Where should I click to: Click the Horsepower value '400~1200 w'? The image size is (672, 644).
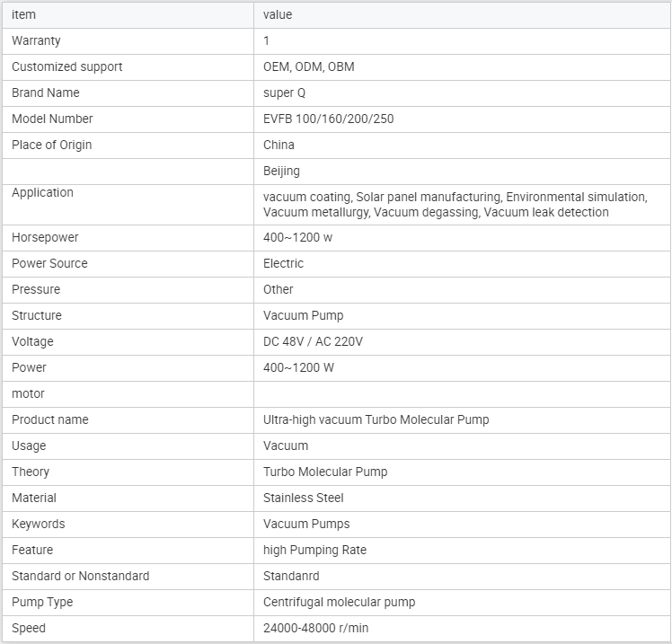click(298, 237)
